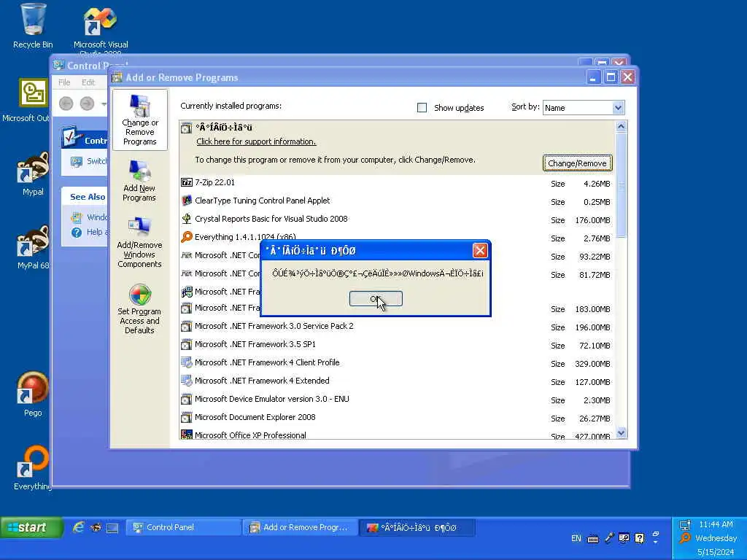Click the program list scrollbar thumb
Image resolution: width=747 pixels, height=560 pixels.
click(621, 184)
